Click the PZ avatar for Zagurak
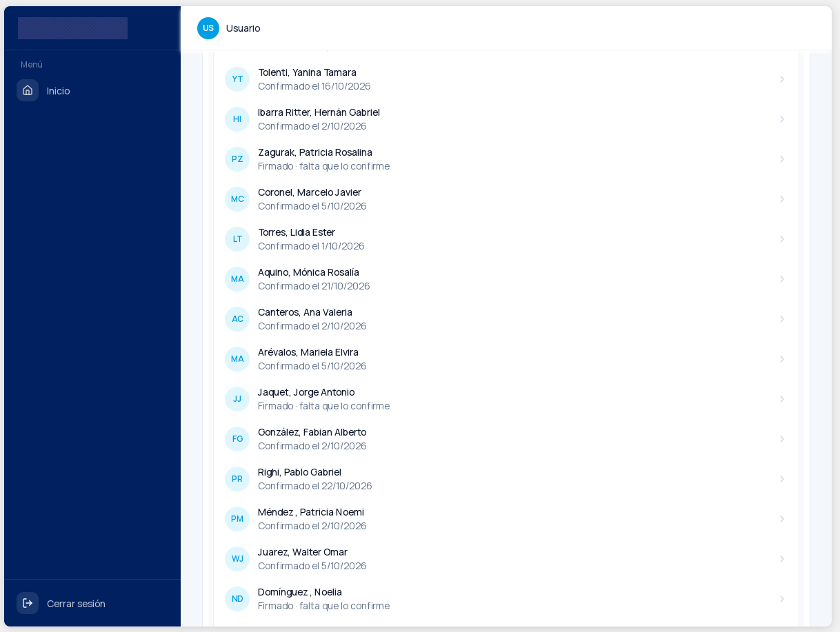Viewport: 840px width, 632px height. point(237,159)
